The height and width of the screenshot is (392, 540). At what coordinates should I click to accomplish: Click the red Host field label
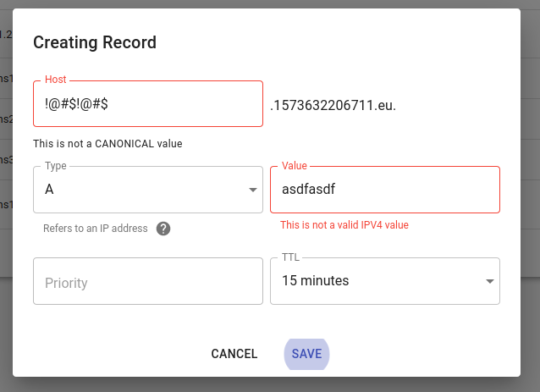[x=56, y=80]
